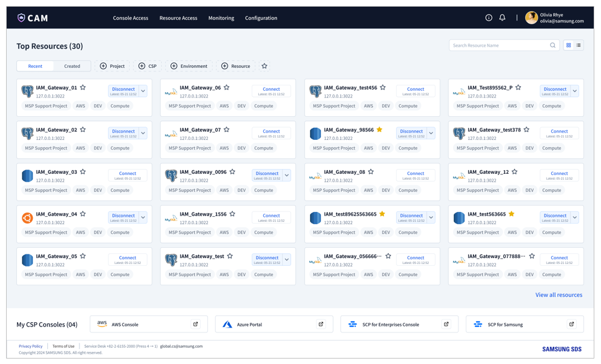Screen dimensions: 601x364
Task: Expand dropdown next to IAM_Gateway_01 Disconnect
Action: 143,91
